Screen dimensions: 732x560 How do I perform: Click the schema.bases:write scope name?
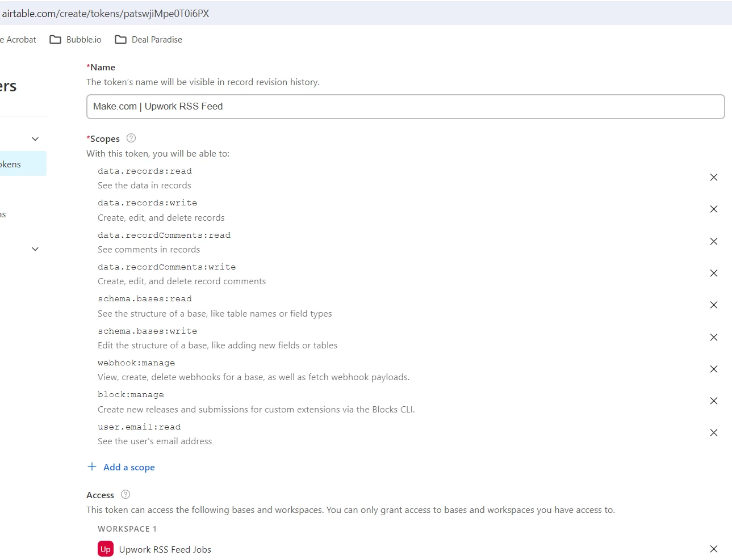click(148, 331)
